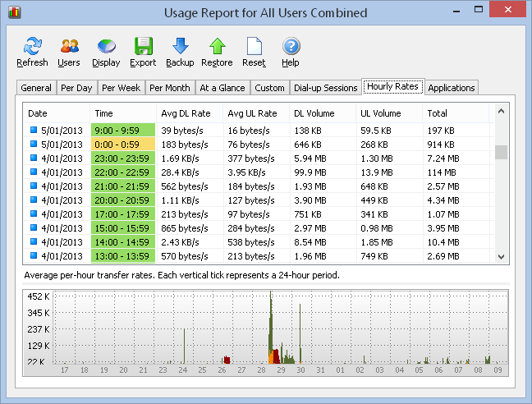Click blue square icon in 17:00 - 17:59 row
The image size is (532, 404).
click(33, 213)
